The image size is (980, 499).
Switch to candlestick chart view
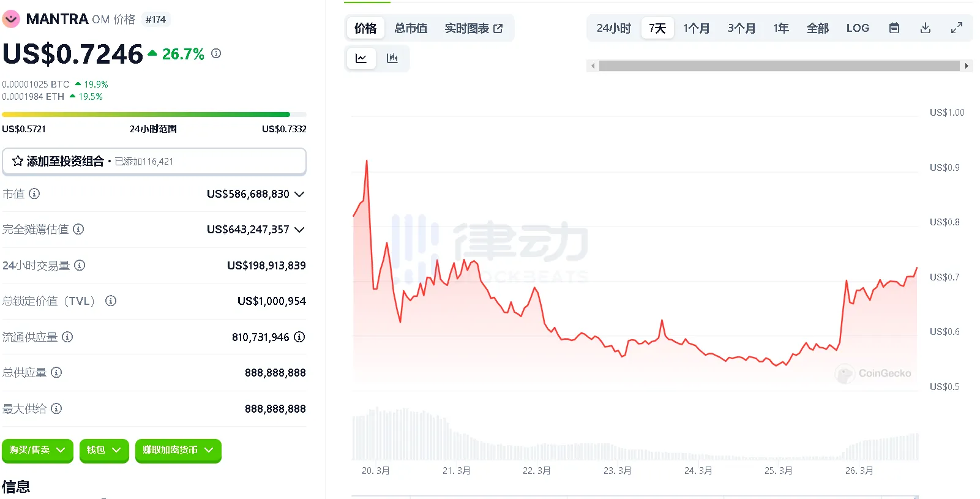(392, 58)
